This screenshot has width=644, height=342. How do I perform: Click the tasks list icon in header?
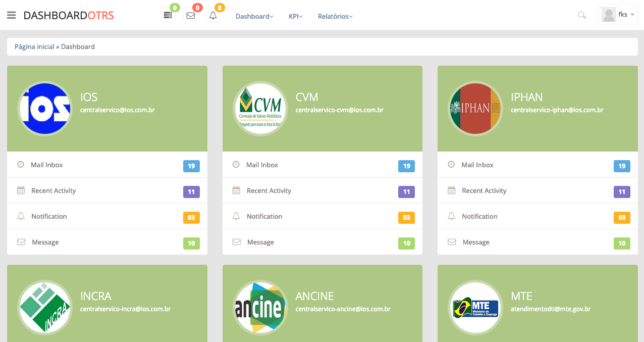(168, 16)
